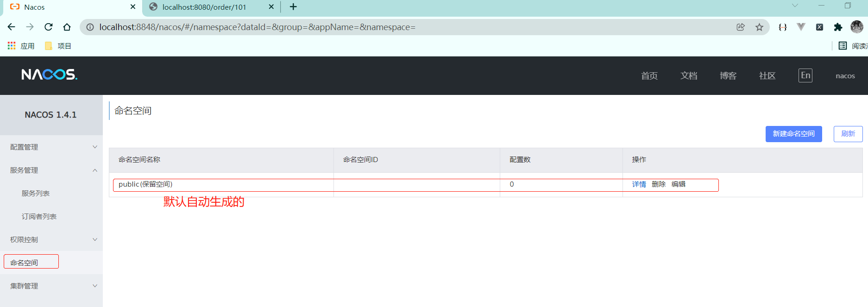Open 详情 for the public namespace

pyautogui.click(x=639, y=184)
